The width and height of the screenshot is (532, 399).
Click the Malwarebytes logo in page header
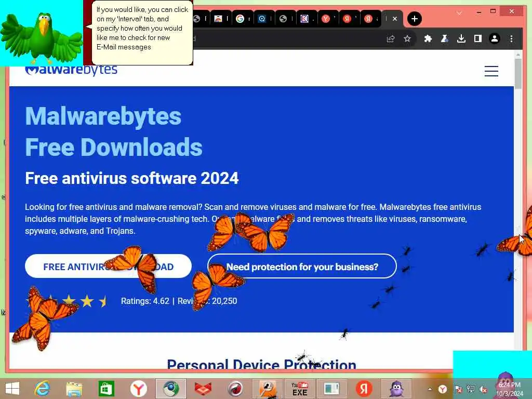coord(71,70)
